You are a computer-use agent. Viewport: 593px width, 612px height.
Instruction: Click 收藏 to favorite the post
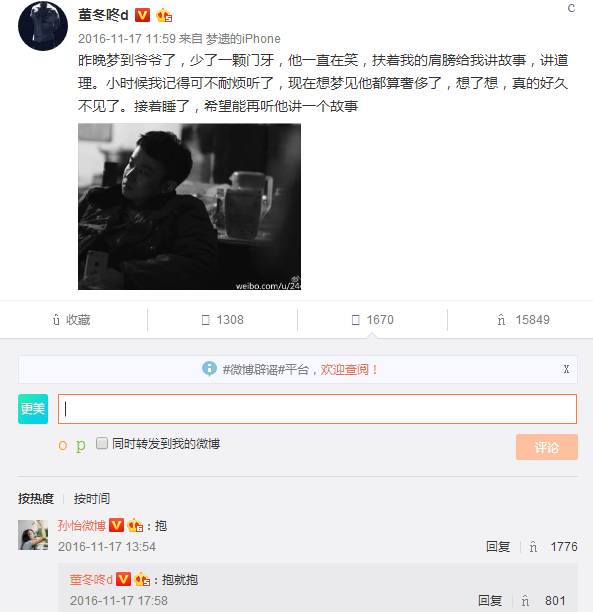click(x=72, y=320)
